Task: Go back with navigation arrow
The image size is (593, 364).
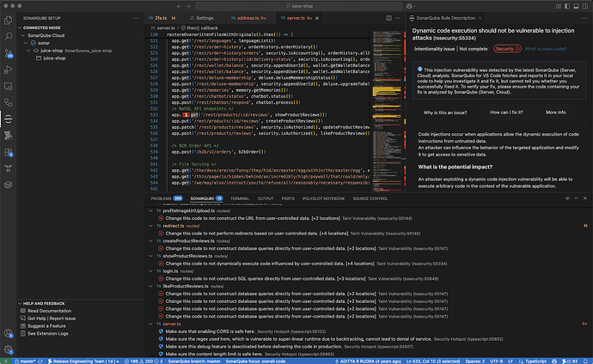Action: 180,6
